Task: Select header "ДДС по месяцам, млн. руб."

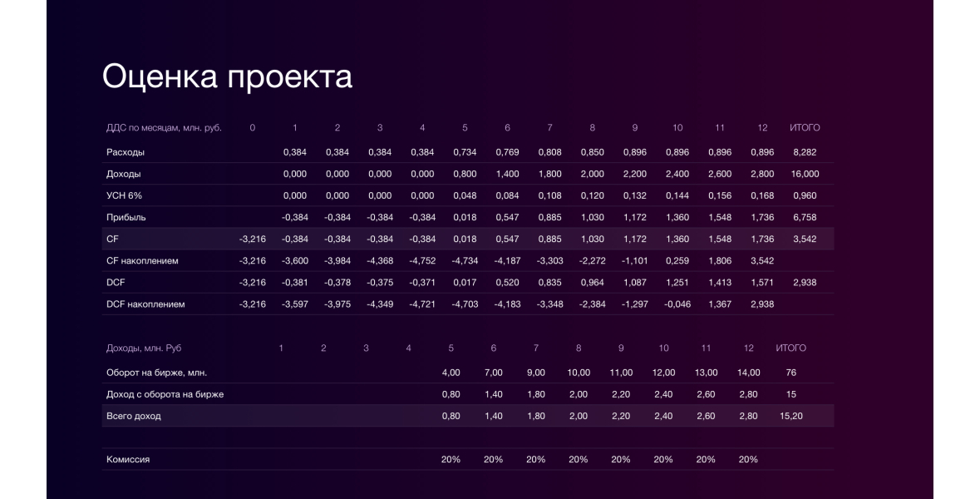Action: (164, 127)
